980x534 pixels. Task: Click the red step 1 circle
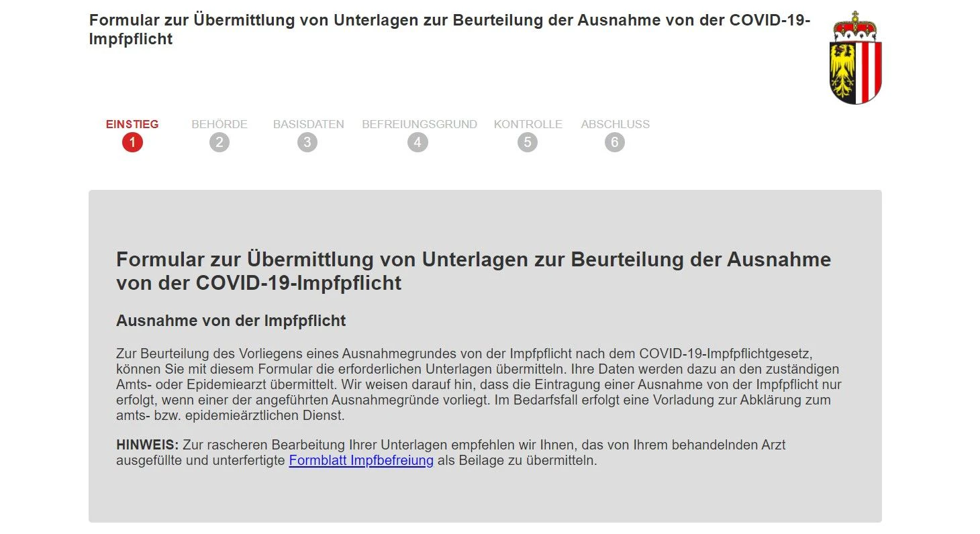(132, 142)
